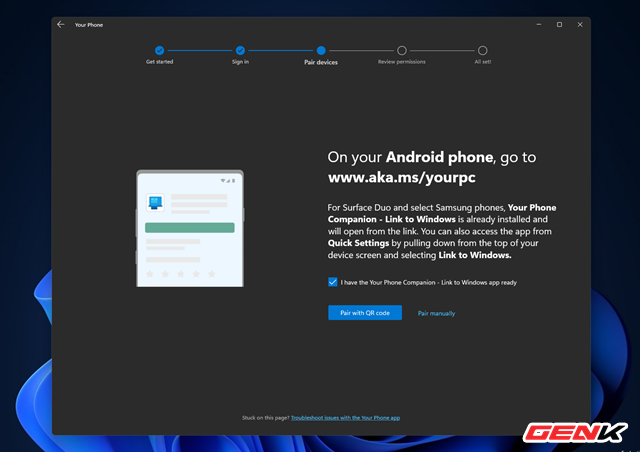
Task: Click the 'Sign in' step label
Action: (x=240, y=62)
